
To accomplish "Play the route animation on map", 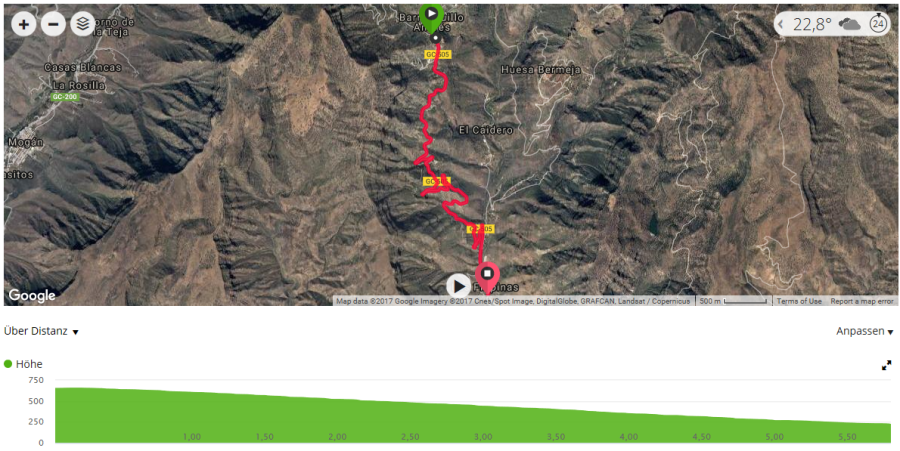I will [459, 286].
